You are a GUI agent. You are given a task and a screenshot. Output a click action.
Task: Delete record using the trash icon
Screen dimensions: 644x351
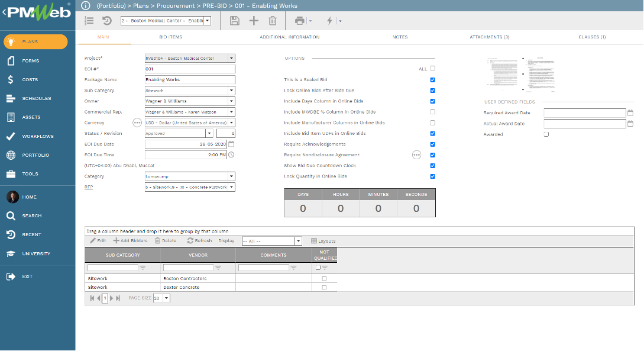tap(273, 21)
